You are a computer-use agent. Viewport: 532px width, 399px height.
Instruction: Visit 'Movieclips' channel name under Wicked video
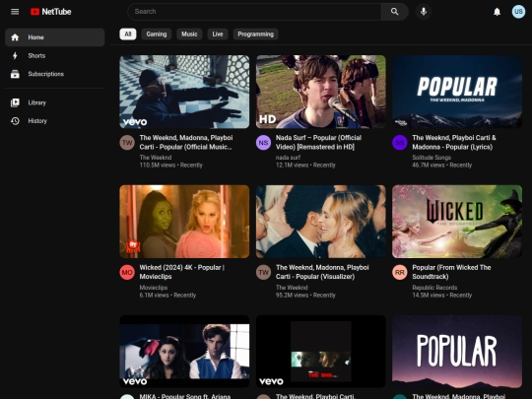point(154,288)
